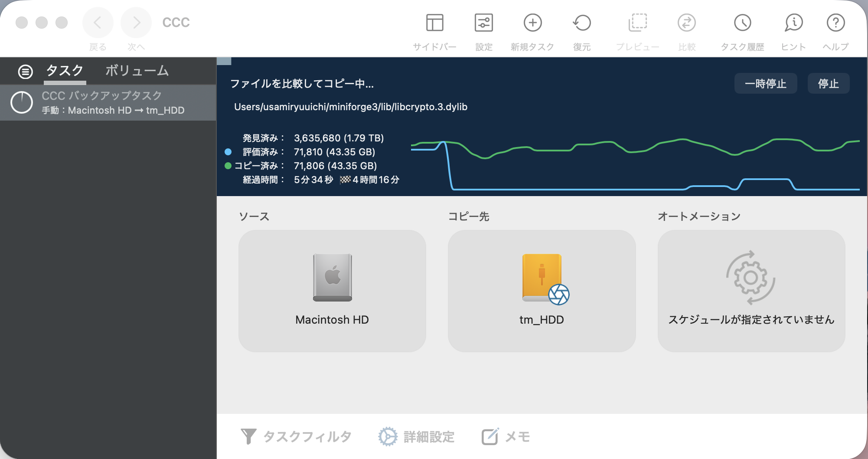Open the ヘルプ help icon

point(835,23)
